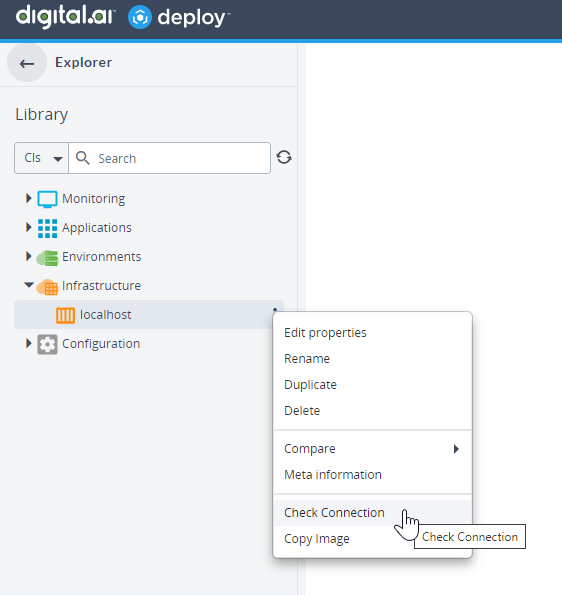Expand the Configuration node
This screenshot has width=562, height=595.
(x=28, y=343)
